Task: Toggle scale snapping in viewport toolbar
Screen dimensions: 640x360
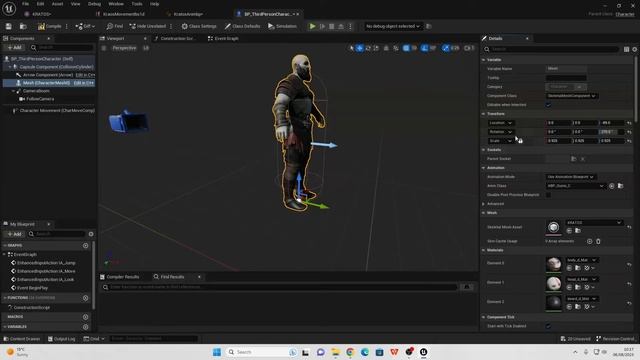Action: [x=446, y=48]
